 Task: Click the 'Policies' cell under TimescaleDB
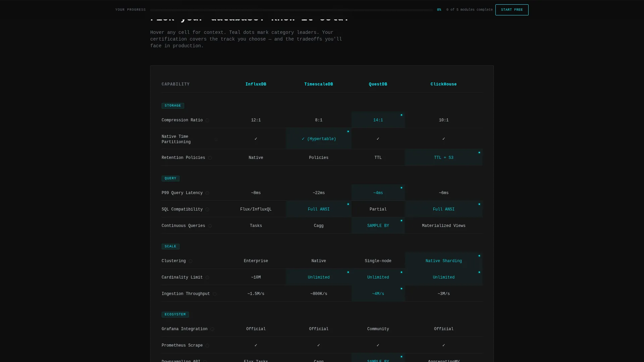coord(319,158)
